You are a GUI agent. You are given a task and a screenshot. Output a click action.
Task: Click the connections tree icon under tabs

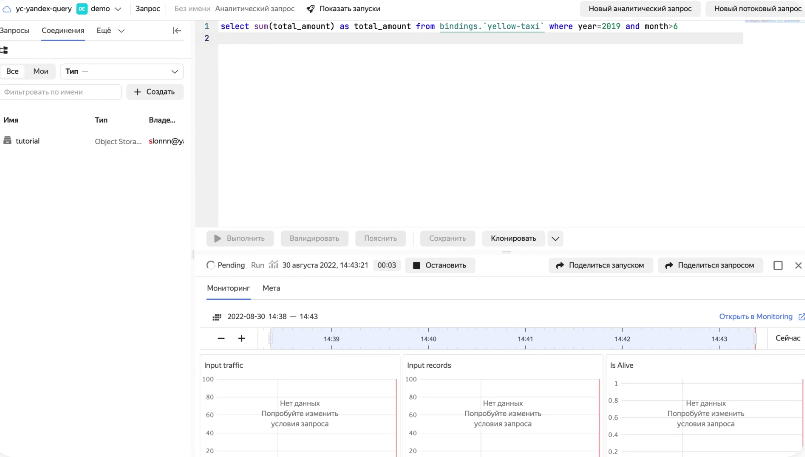(4, 50)
